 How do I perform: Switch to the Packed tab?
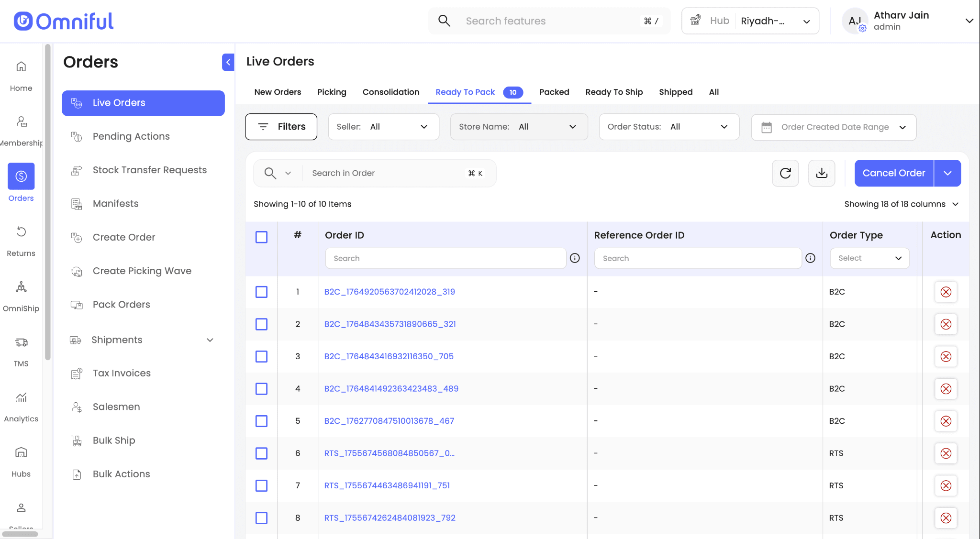click(x=554, y=92)
